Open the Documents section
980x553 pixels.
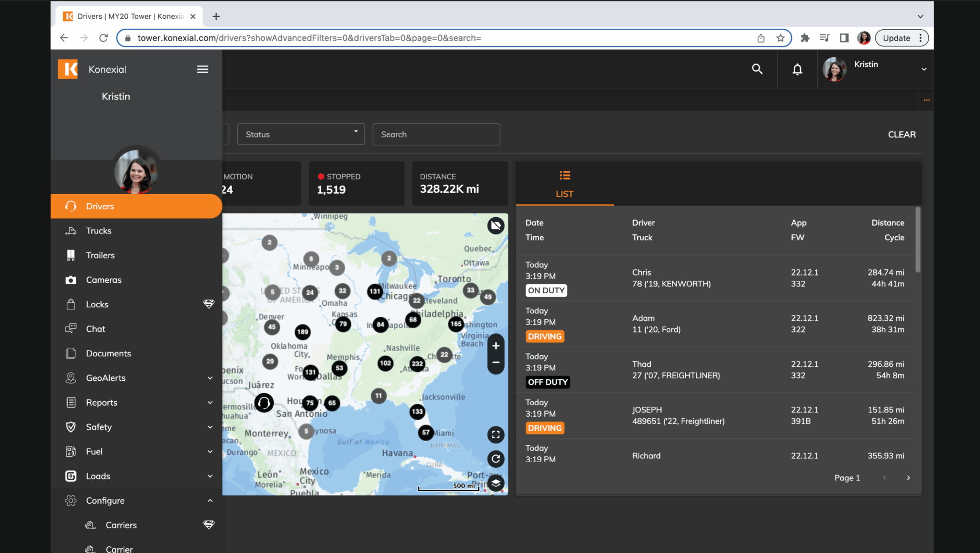pyautogui.click(x=108, y=353)
